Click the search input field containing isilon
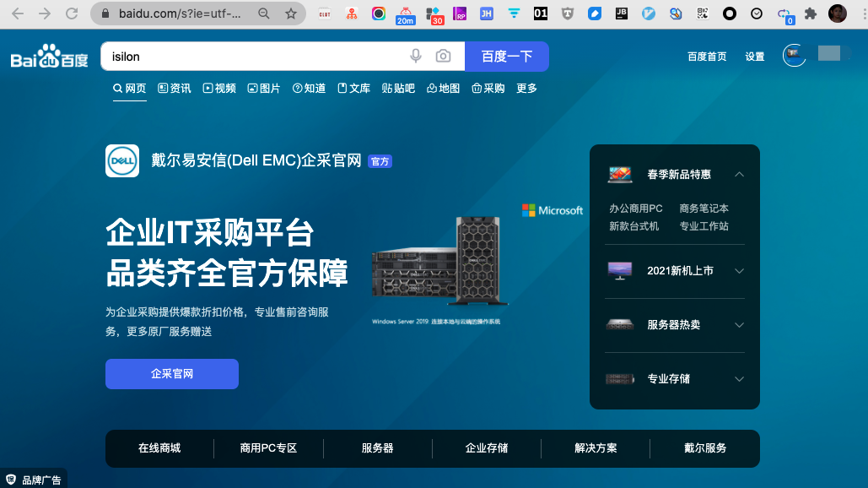Viewport: 868px width, 488px height. point(253,57)
